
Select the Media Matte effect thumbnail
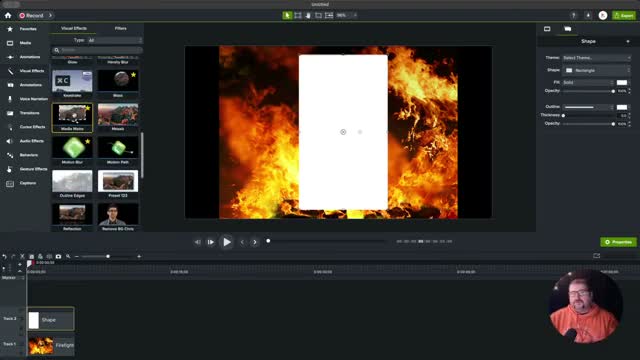pyautogui.click(x=72, y=118)
